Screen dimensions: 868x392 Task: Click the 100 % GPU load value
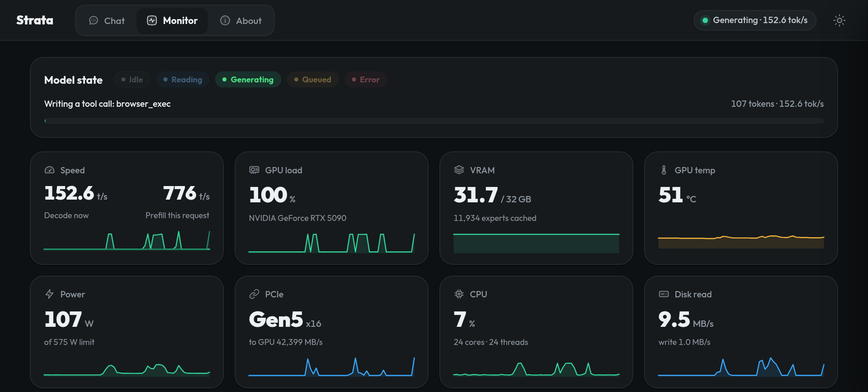click(x=272, y=195)
